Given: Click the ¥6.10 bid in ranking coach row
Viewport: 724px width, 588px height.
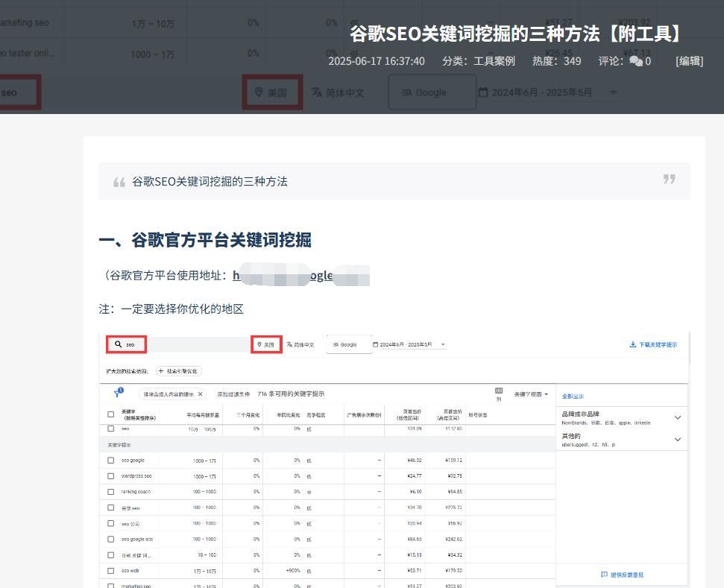Looking at the screenshot, I should coord(415,492).
